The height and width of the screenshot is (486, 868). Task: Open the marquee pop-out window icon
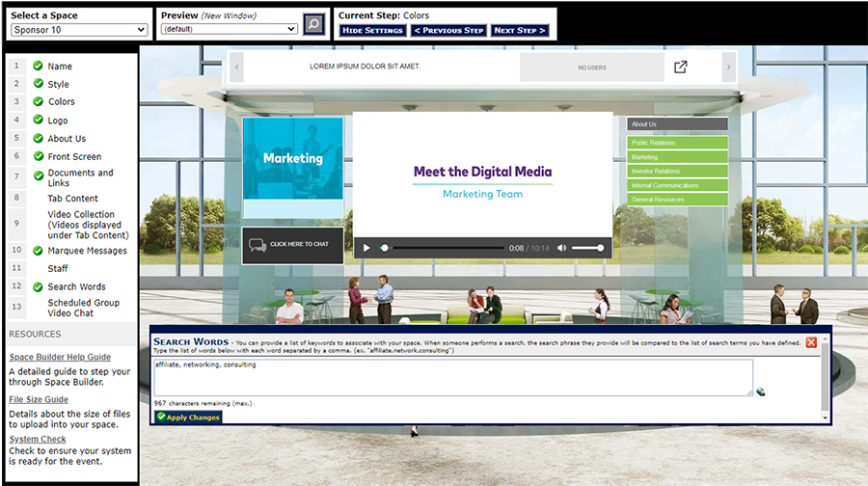pos(681,67)
